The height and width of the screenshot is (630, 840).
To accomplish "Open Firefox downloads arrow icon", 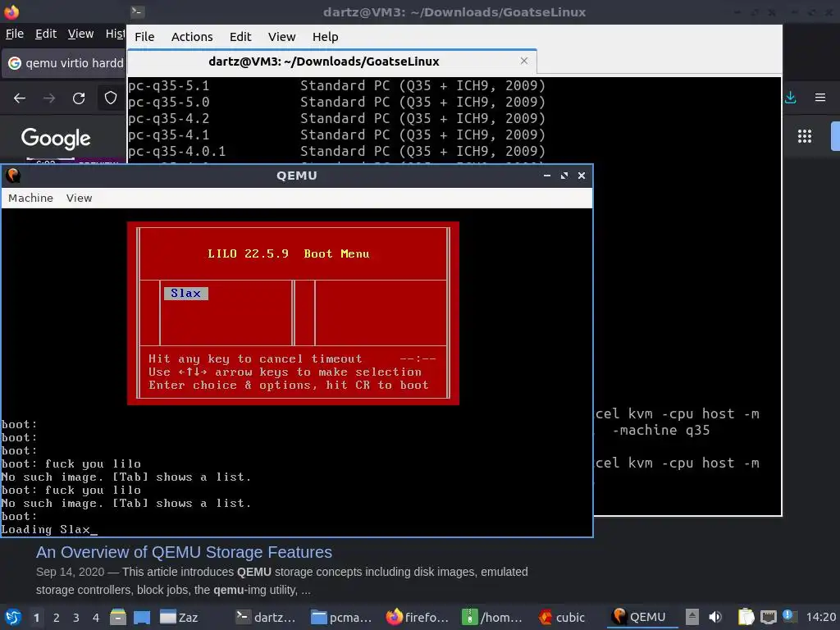I will coord(790,98).
